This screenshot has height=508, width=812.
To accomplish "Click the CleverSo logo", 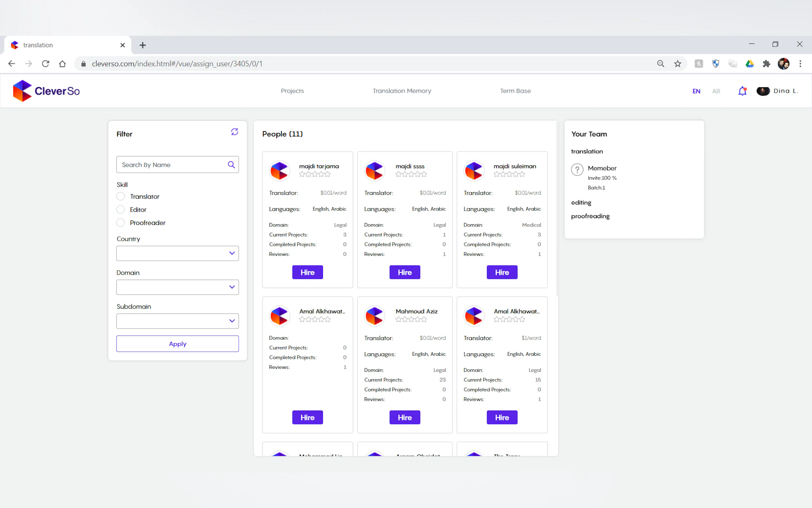I will coord(46,91).
